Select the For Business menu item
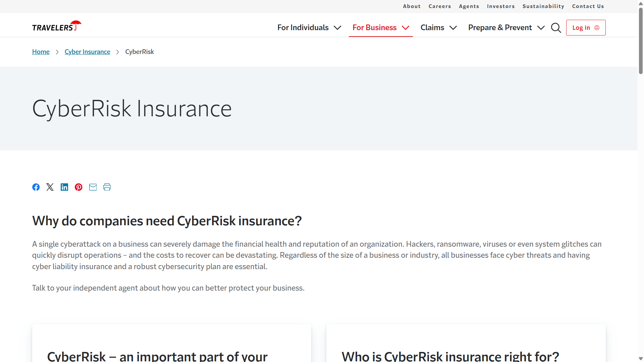 [380, 27]
